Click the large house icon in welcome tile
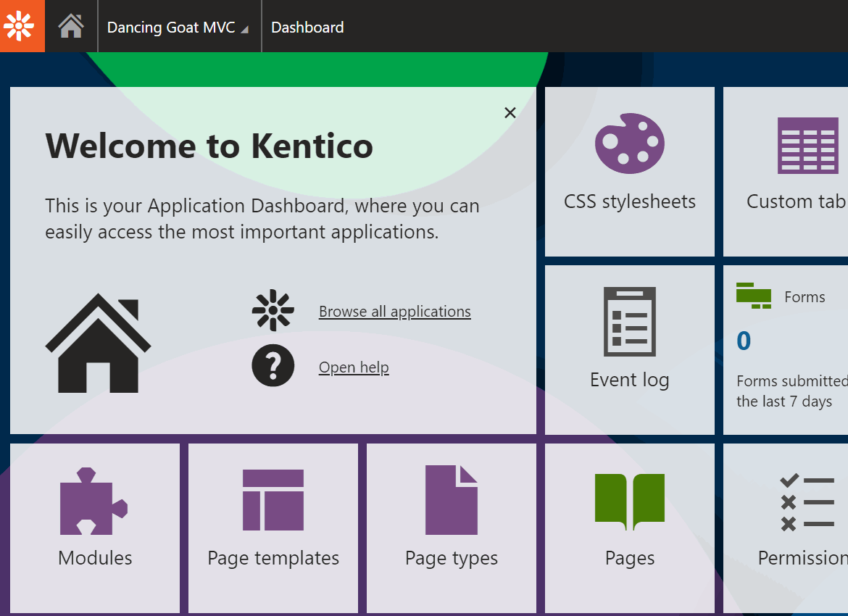 98,343
